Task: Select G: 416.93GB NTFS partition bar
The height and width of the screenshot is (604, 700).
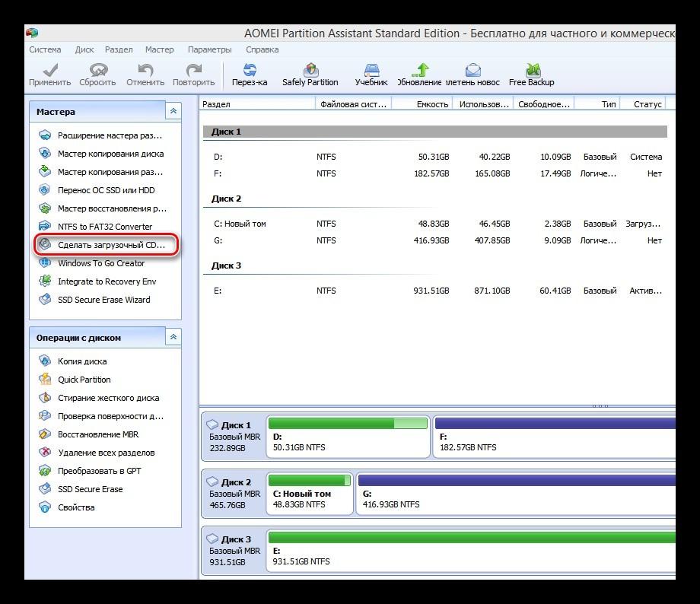Action: click(516, 494)
